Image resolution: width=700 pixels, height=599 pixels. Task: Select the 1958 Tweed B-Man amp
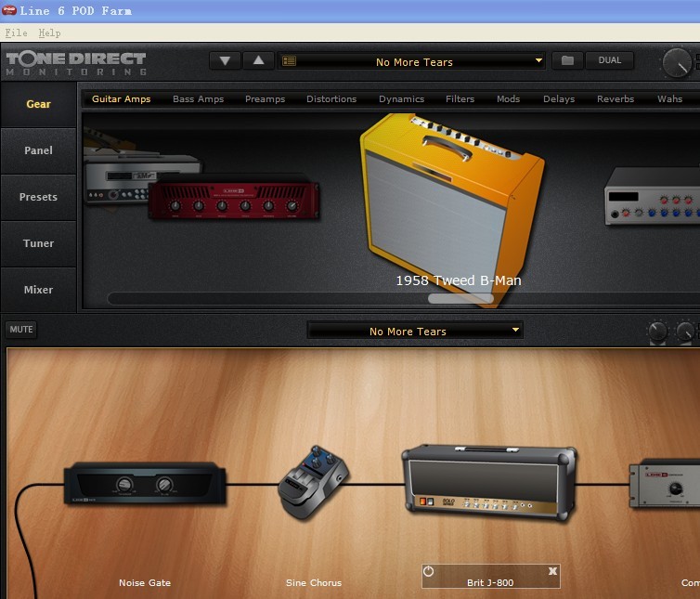tap(452, 208)
